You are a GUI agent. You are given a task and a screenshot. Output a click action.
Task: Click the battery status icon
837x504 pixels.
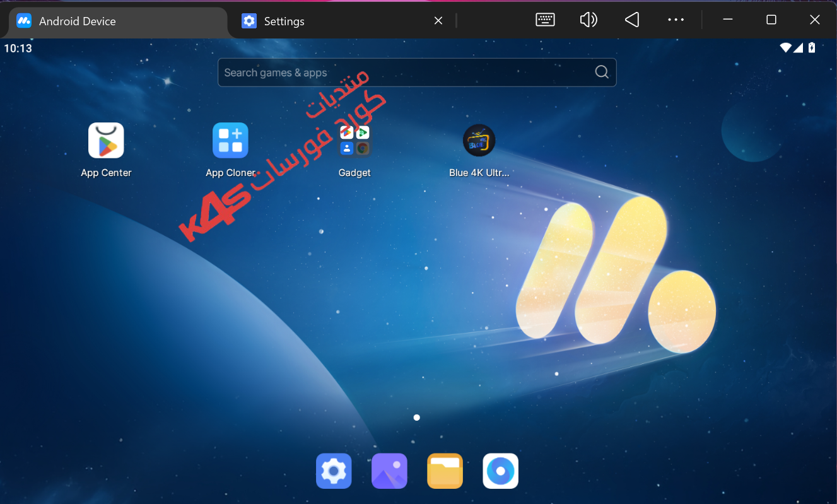(812, 47)
